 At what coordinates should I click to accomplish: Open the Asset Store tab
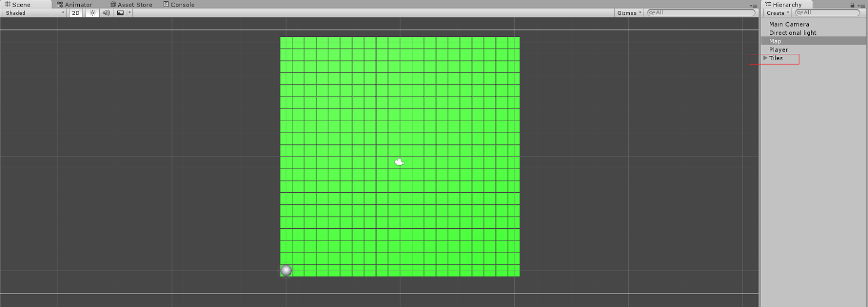coord(131,4)
